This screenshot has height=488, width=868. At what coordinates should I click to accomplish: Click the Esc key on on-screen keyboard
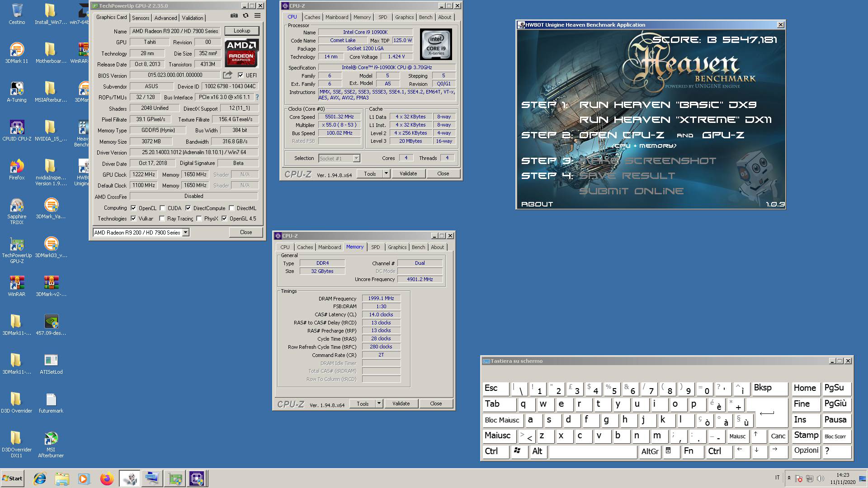point(496,388)
